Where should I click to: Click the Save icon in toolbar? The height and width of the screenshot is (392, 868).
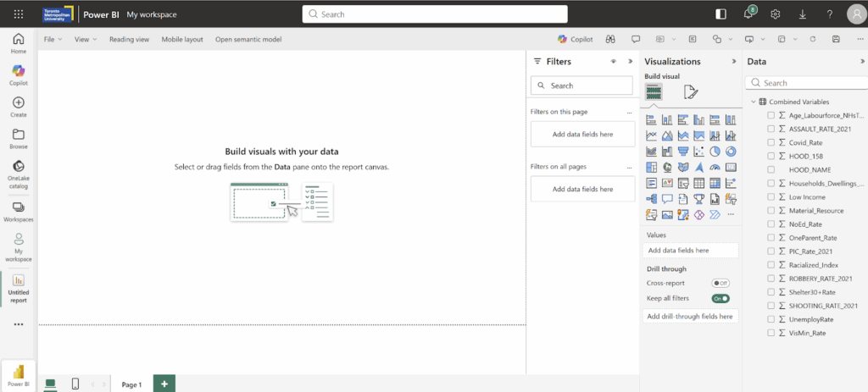click(836, 39)
